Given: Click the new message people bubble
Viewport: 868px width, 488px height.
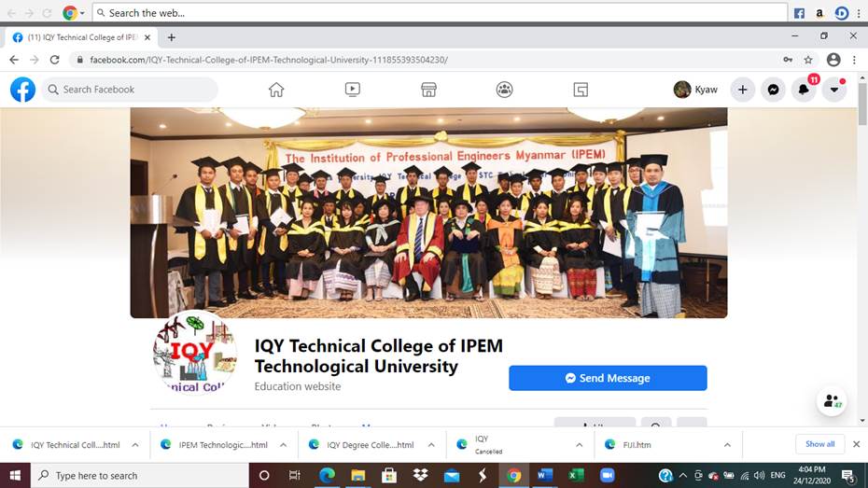Looking at the screenshot, I should 832,400.
